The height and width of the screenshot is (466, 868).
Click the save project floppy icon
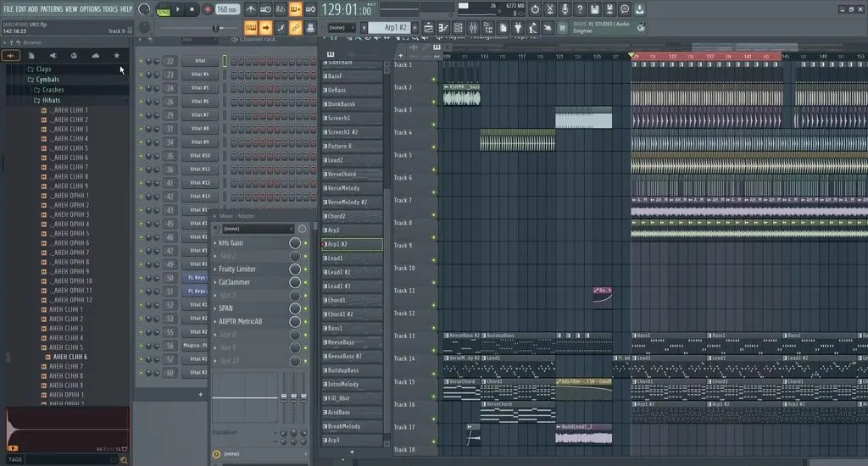coord(596,9)
